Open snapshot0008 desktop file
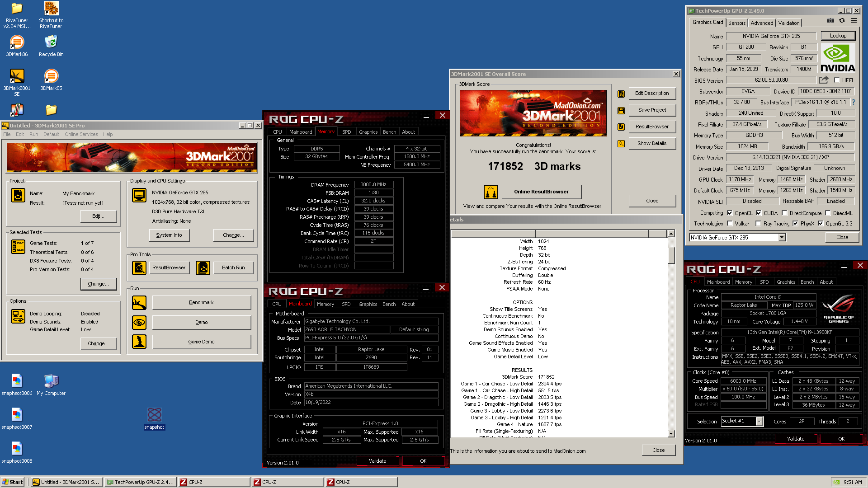The image size is (868, 488). point(17,453)
